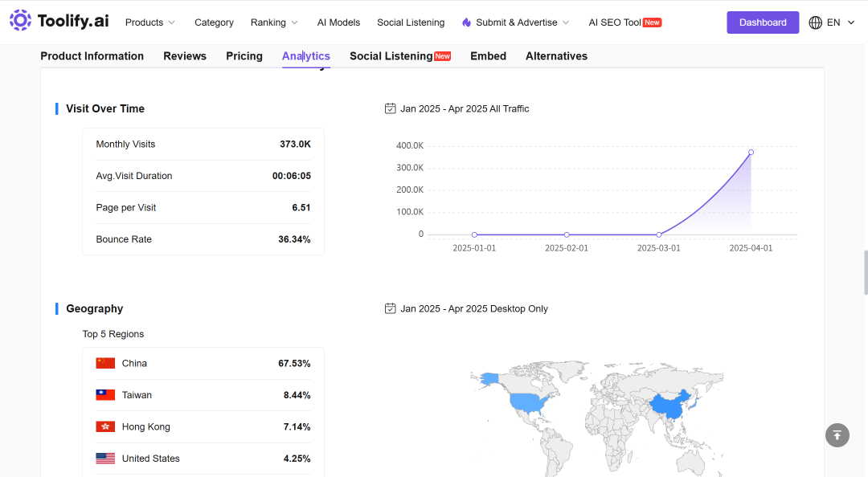This screenshot has height=477, width=868.
Task: Open the AI SEO Tool link
Action: [615, 22]
